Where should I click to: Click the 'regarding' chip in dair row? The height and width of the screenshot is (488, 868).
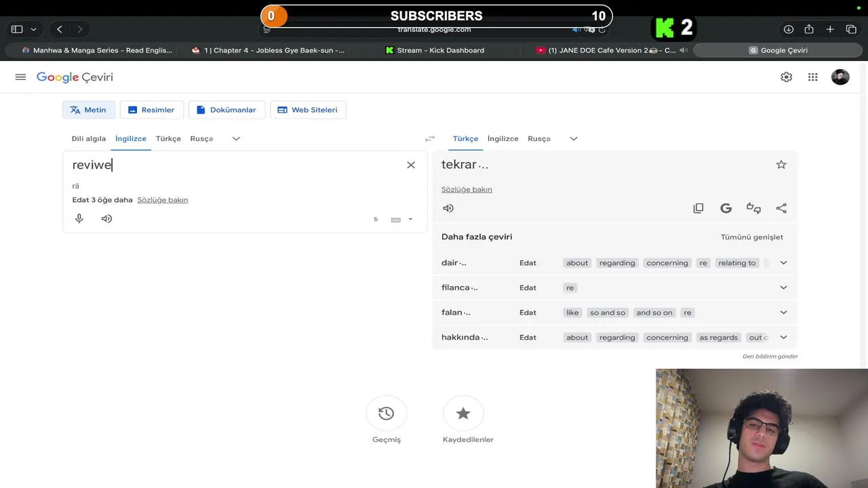tap(617, 263)
